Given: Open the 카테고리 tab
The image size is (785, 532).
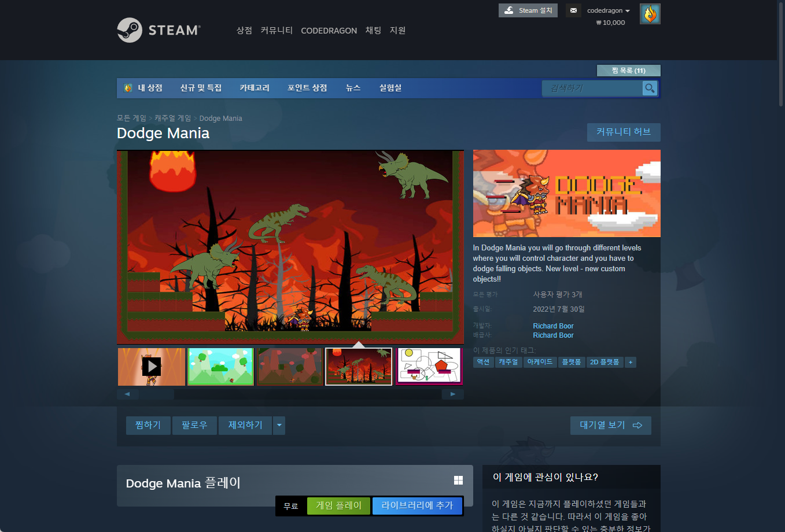Looking at the screenshot, I should (x=255, y=88).
